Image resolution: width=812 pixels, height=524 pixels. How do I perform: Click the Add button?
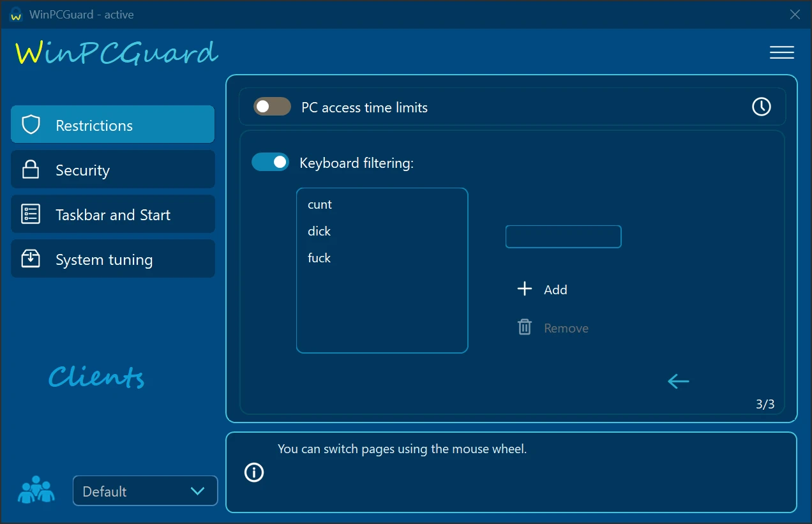tap(542, 289)
